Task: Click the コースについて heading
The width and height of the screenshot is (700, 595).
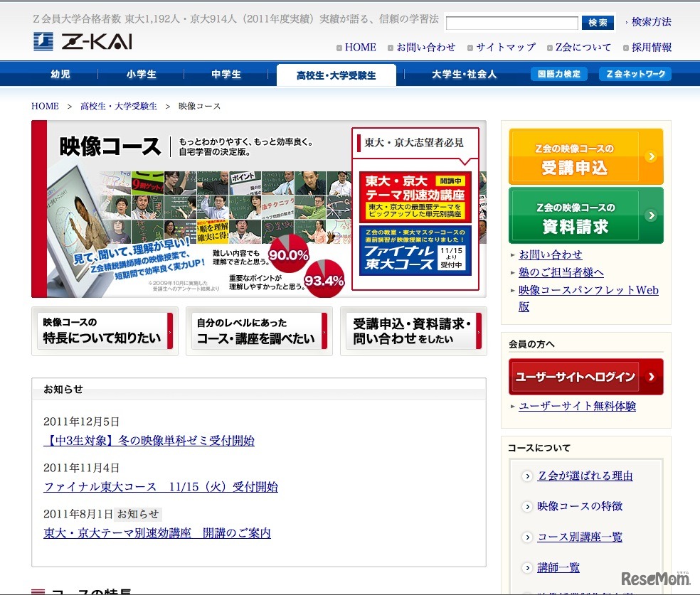Action: [x=539, y=448]
